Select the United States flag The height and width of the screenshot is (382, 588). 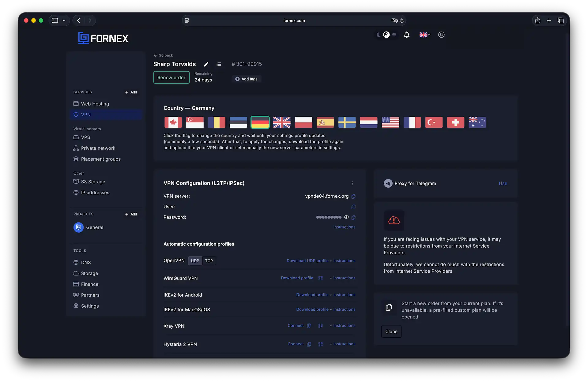coord(390,122)
